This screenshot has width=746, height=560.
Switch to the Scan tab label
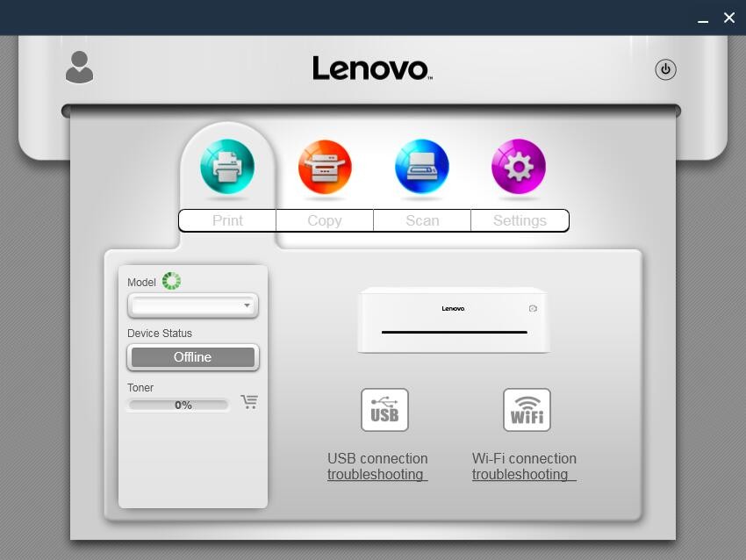click(x=422, y=220)
